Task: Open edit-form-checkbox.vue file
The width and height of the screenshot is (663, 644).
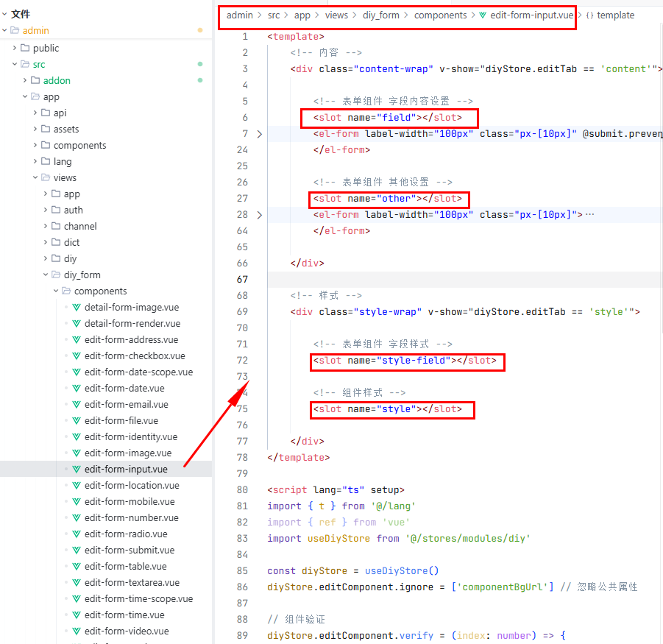Action: (x=135, y=355)
